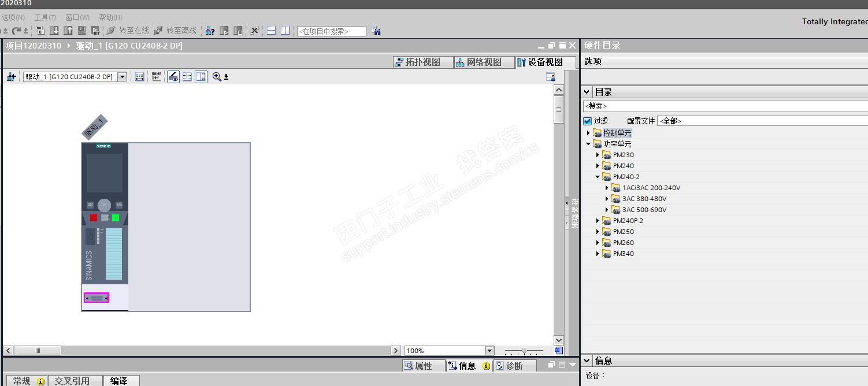Image resolution: width=868 pixels, height=386 pixels.
Task: Click the NAME assign device name icon
Action: 156,76
